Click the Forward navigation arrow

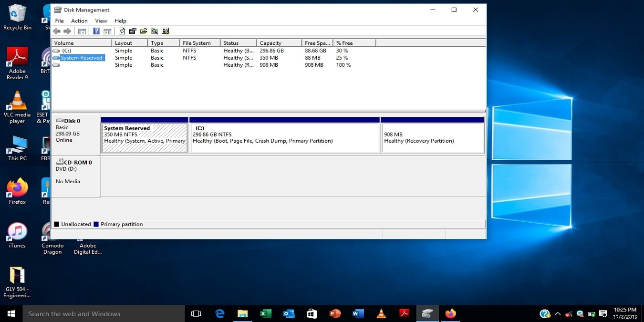coord(66,31)
